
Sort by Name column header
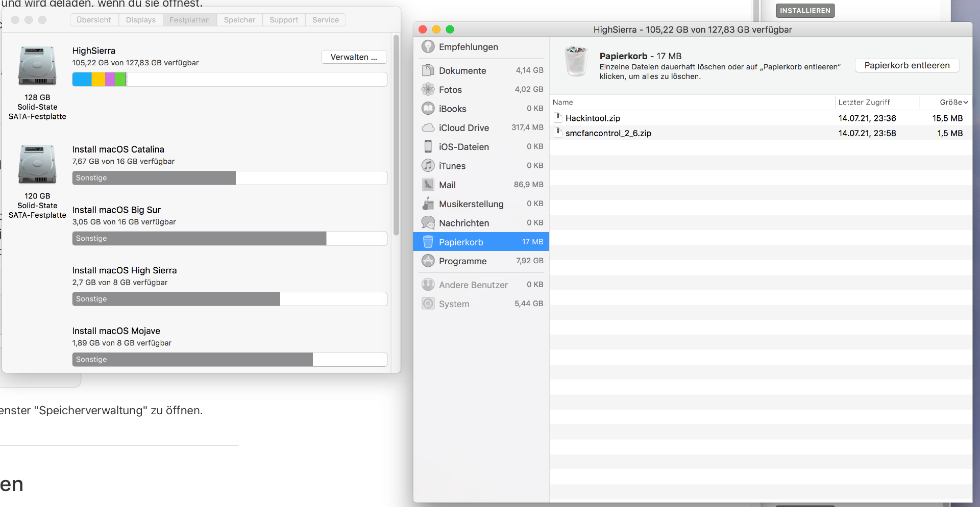(x=692, y=102)
